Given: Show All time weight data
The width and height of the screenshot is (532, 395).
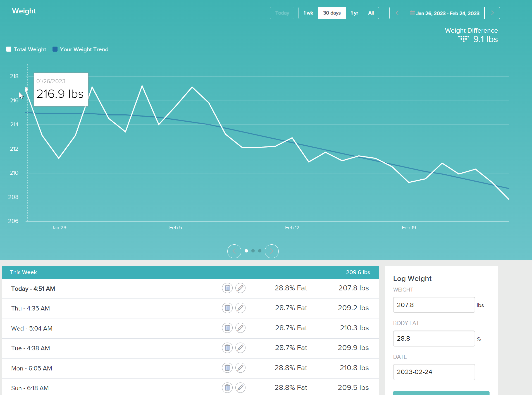Looking at the screenshot, I should click(371, 13).
